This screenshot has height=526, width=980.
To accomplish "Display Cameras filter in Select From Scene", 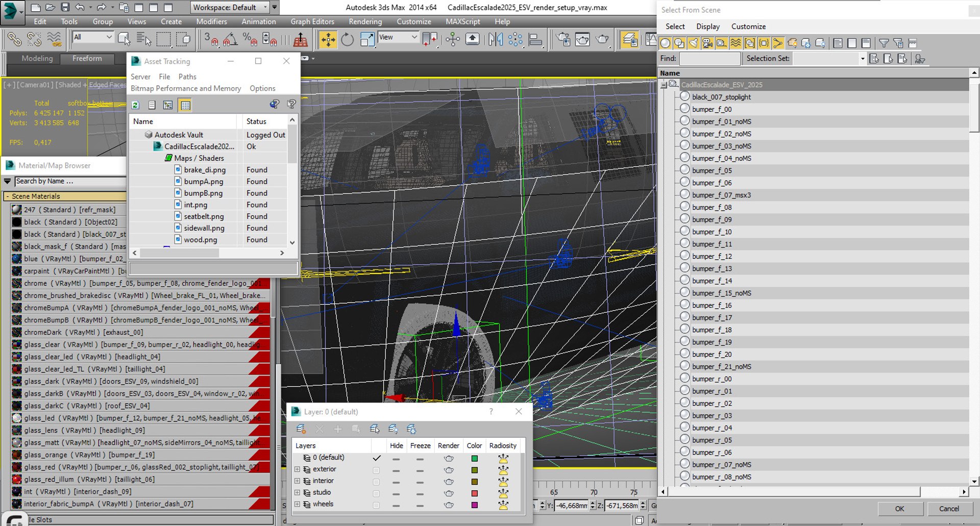I will pyautogui.click(x=707, y=43).
